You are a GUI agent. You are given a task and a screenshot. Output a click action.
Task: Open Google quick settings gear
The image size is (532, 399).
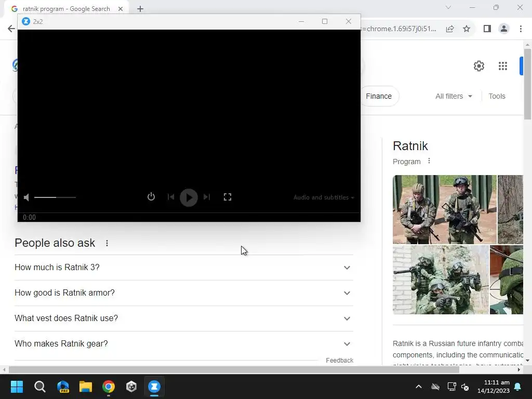pos(478,66)
